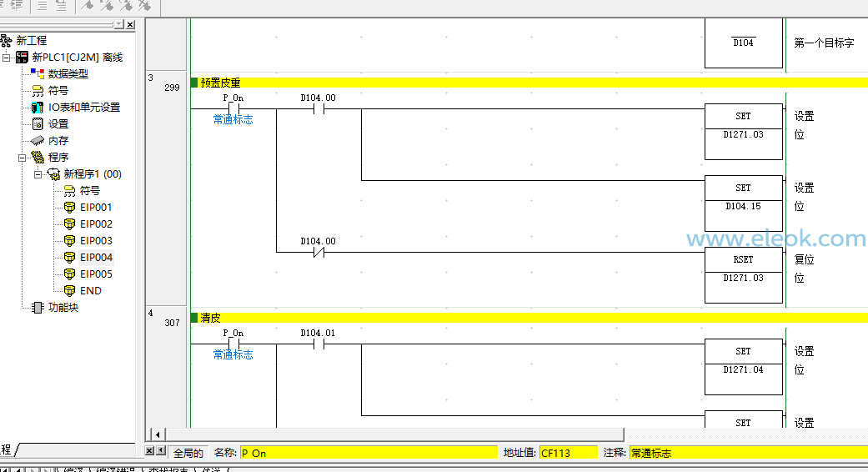Viewport: 868px width, 472px height.
Task: Collapse the 新程序1 (00) tree node
Action: point(38,174)
